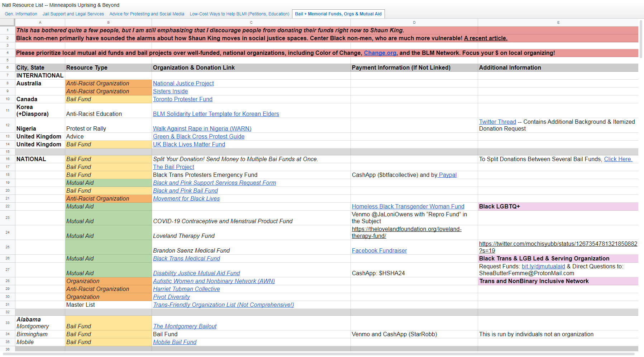Open National Justice Project link

[x=183, y=83]
